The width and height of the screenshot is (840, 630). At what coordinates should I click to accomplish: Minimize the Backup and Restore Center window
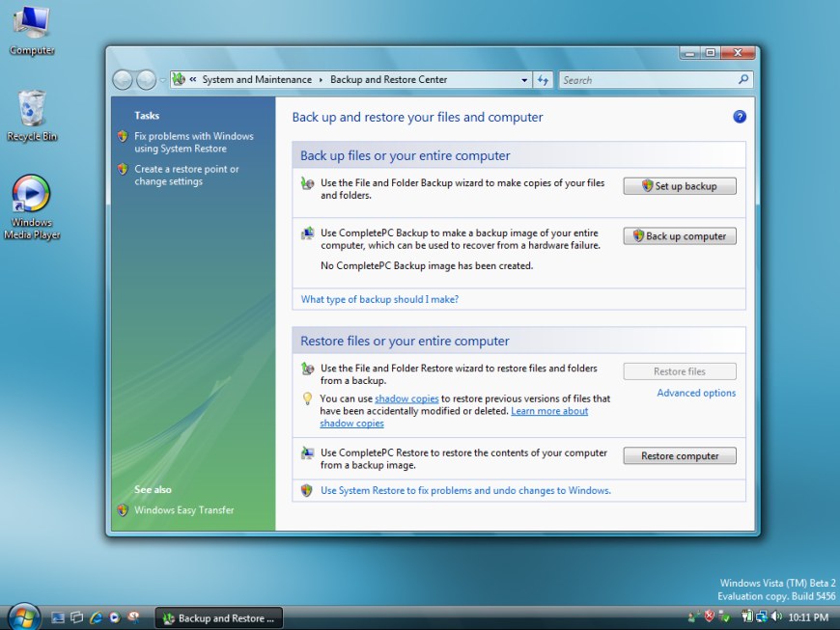click(690, 52)
